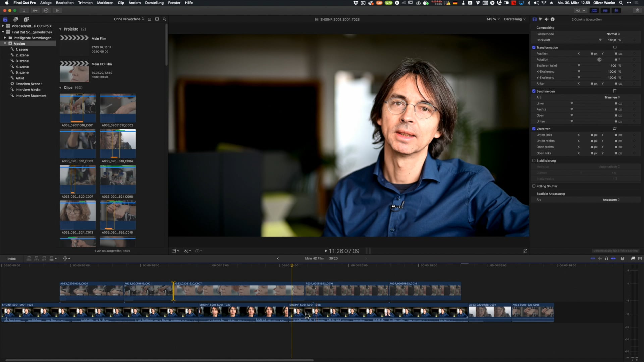Disable the Transformation checkbox
This screenshot has height=362, width=644.
(x=534, y=47)
